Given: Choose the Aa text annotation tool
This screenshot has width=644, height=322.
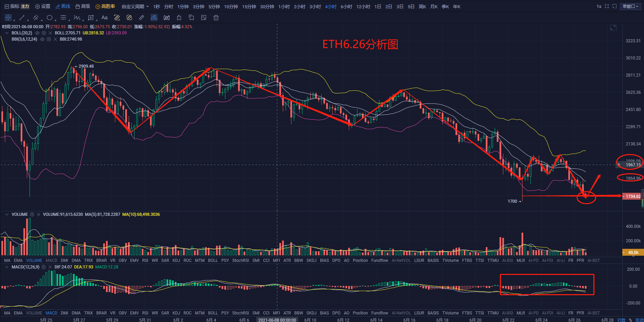Looking at the screenshot, I should 105,18.
